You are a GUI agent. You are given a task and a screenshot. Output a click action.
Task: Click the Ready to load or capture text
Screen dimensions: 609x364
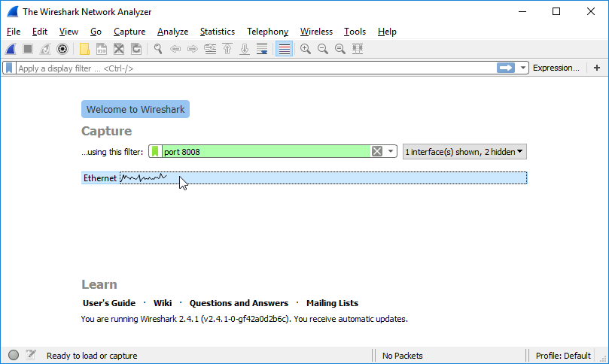click(x=92, y=356)
